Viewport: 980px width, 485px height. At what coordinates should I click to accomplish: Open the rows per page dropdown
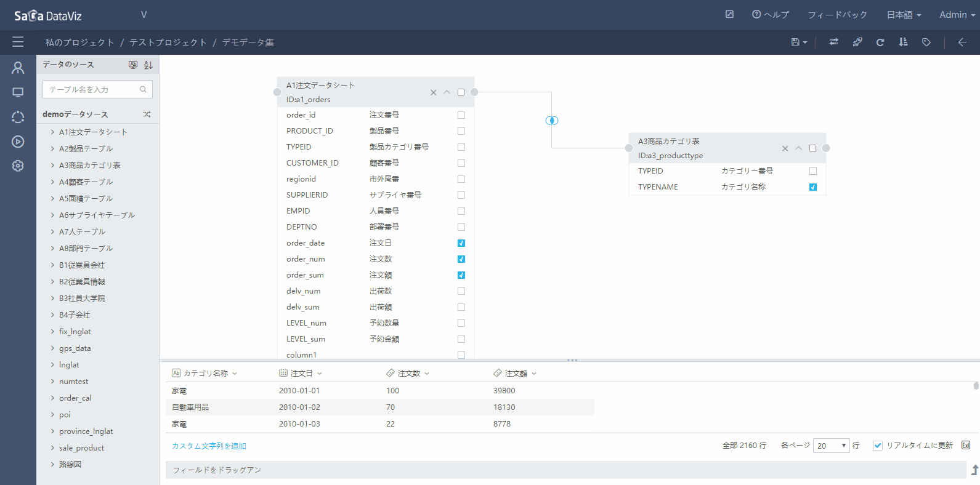831,446
